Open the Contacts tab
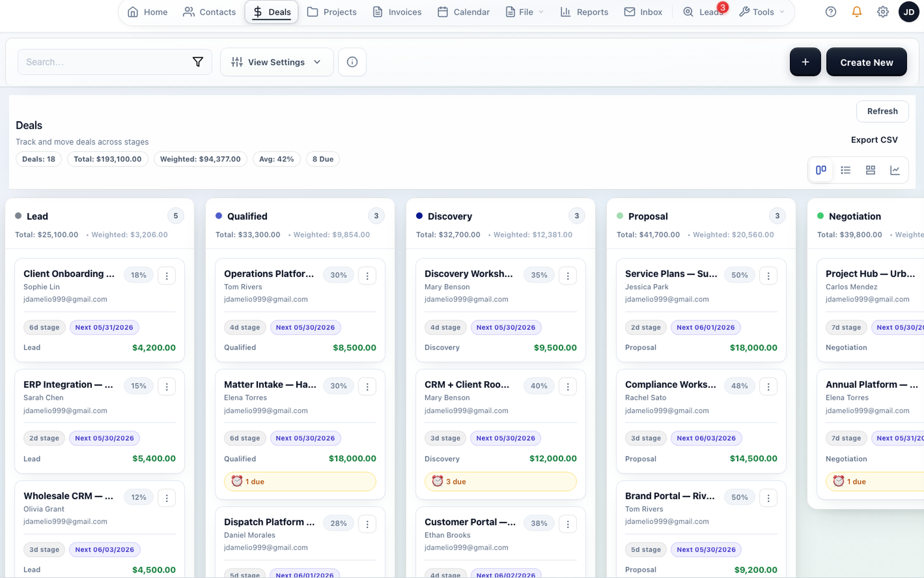924x578 pixels. tap(209, 12)
